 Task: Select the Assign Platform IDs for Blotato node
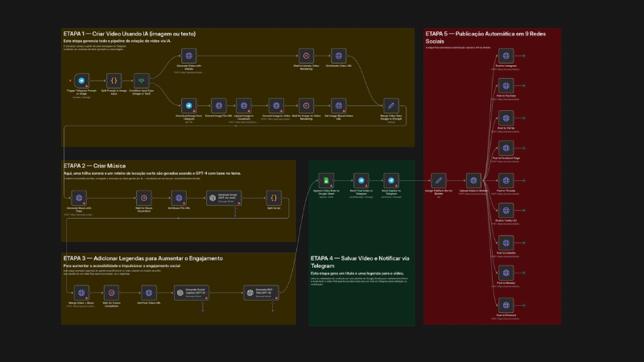pos(438,181)
